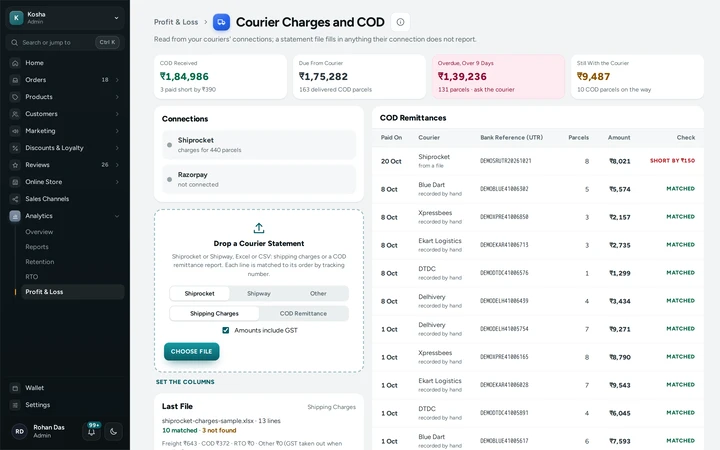Toggle Amounts include GST checkbox
The height and width of the screenshot is (450, 720).
tap(225, 330)
